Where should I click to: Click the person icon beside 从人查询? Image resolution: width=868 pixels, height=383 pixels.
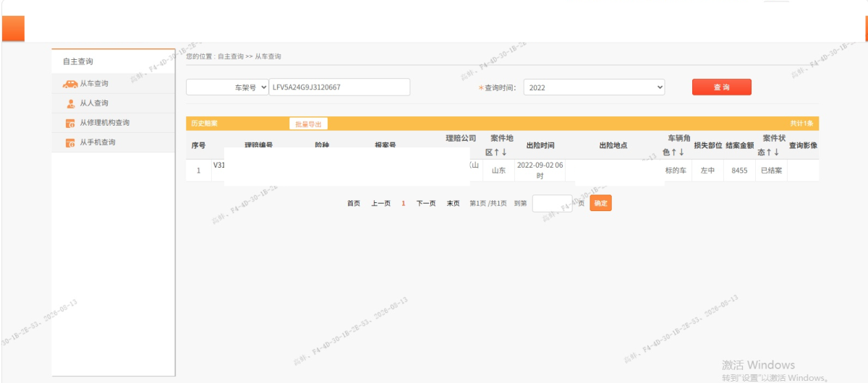[x=70, y=103]
